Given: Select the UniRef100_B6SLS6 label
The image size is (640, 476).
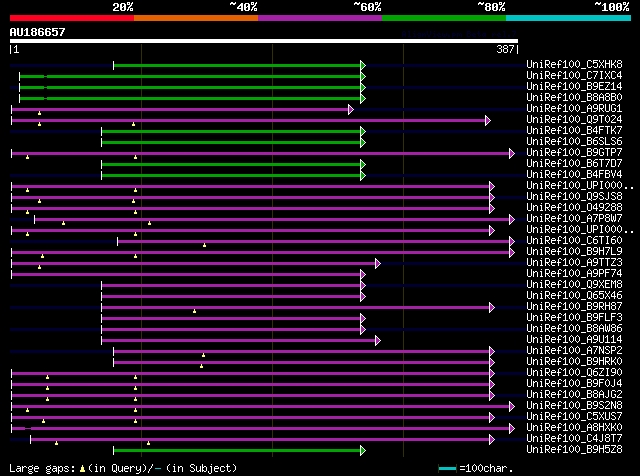Looking at the screenshot, I should click(574, 141).
